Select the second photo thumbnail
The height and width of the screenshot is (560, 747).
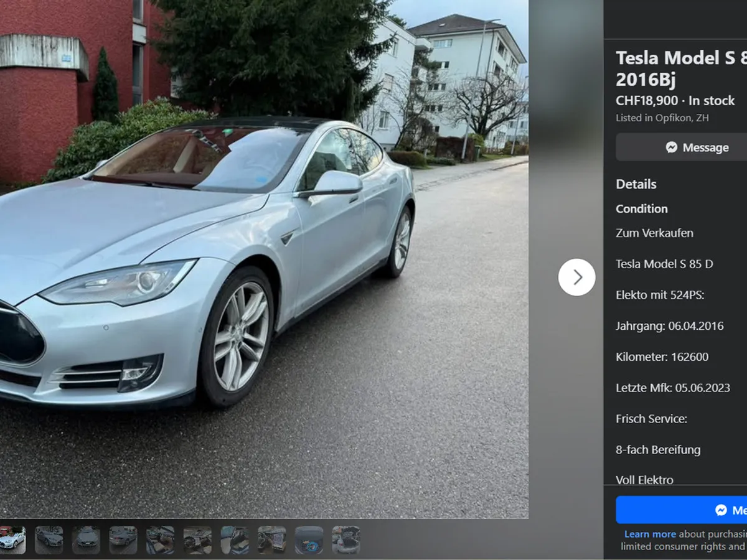point(49,539)
